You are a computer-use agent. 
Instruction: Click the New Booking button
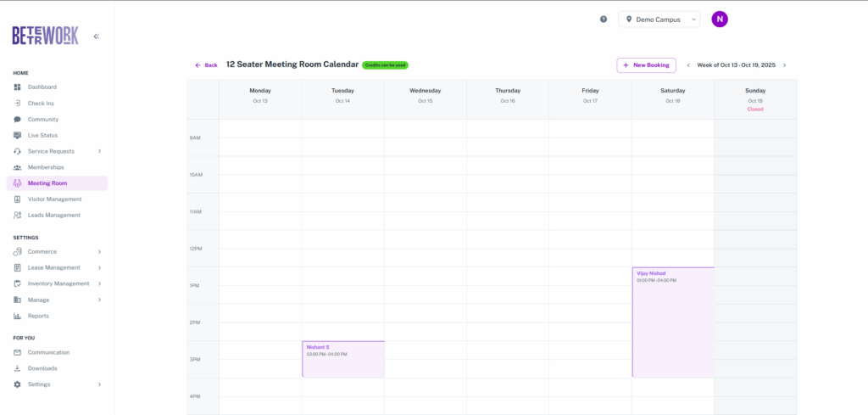[x=646, y=65]
